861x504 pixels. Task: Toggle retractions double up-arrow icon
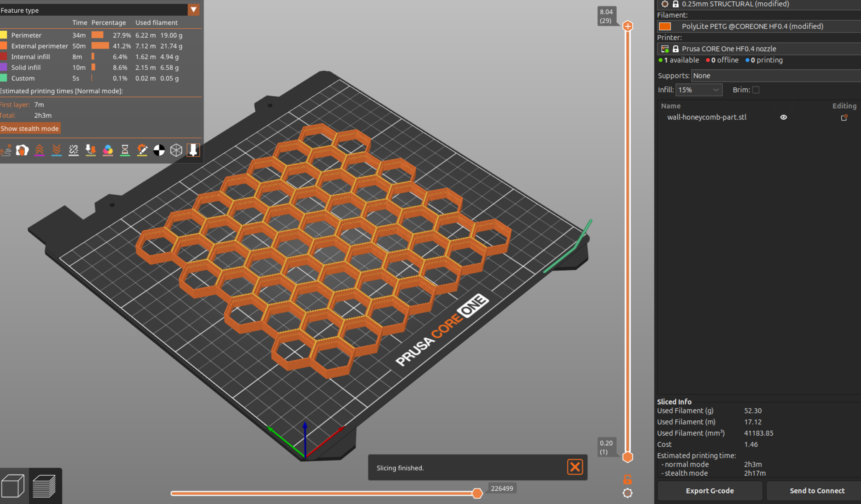click(x=40, y=150)
